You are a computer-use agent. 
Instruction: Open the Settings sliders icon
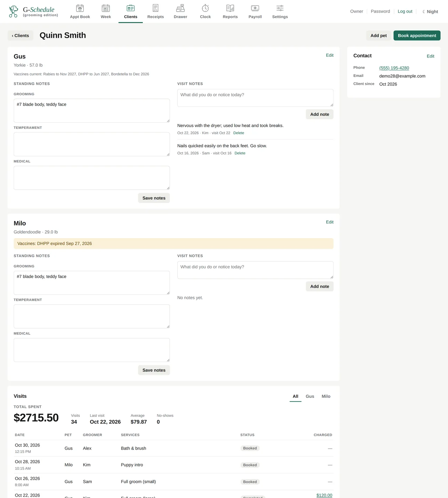point(280,8)
